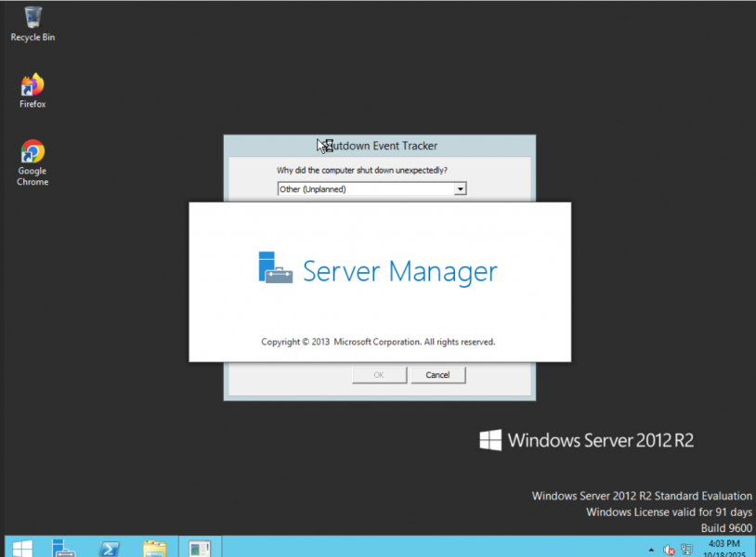Click the network status icon in the tray
756x557 pixels.
coord(686,550)
